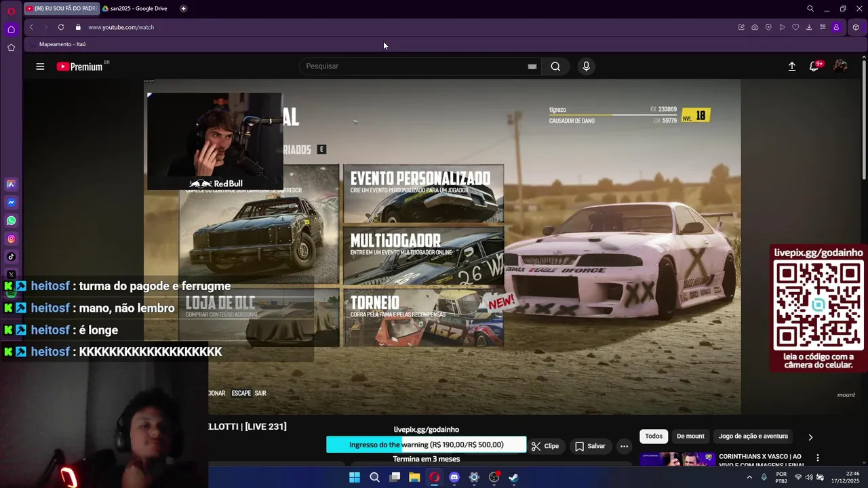
Task: Open Corinthians x Vasco video thumbnail
Action: (x=677, y=460)
